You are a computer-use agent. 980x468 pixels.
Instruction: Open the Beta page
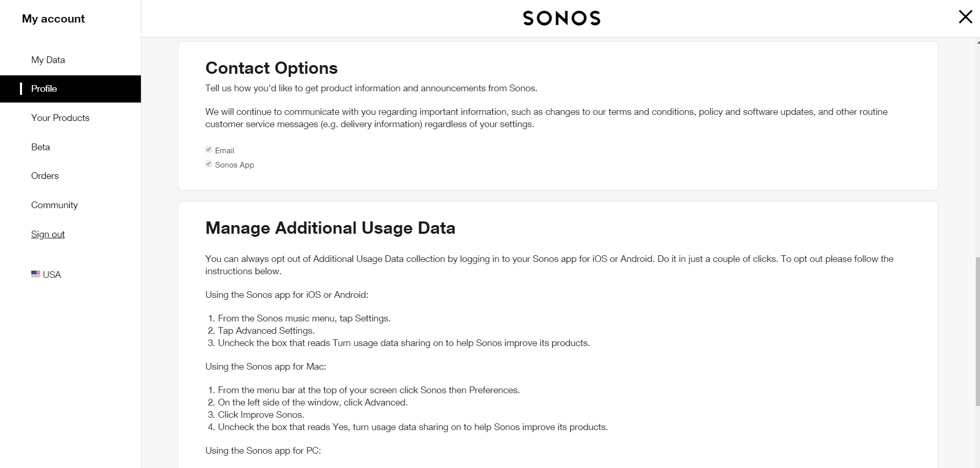pyautogui.click(x=40, y=147)
